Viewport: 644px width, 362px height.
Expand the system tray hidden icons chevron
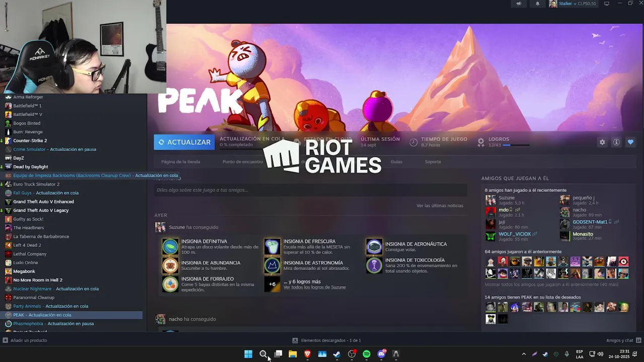(524, 354)
